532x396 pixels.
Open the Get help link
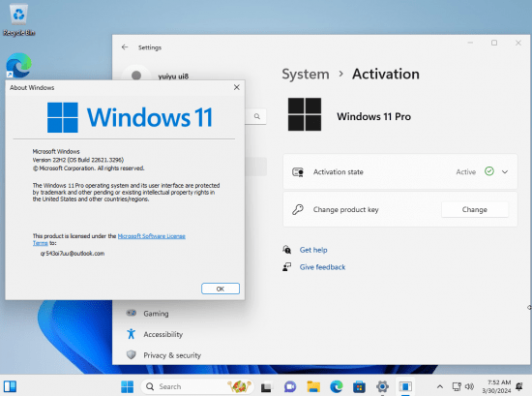[x=313, y=250]
